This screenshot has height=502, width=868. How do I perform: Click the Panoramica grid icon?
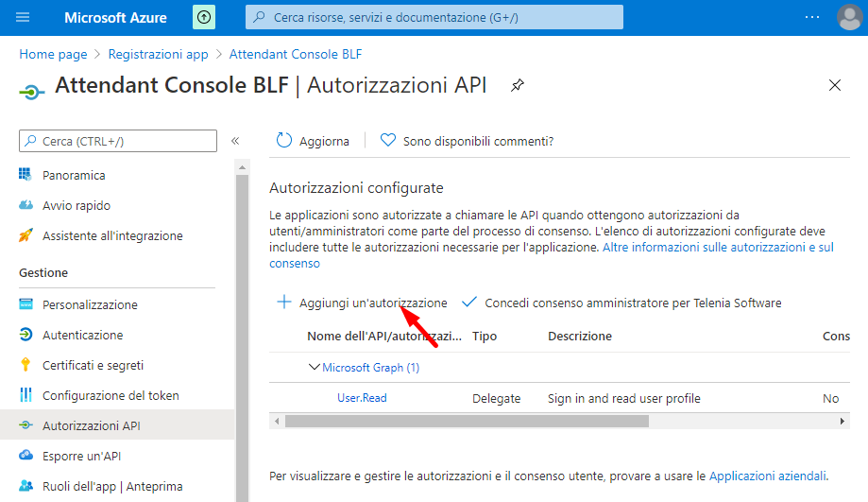click(x=26, y=175)
